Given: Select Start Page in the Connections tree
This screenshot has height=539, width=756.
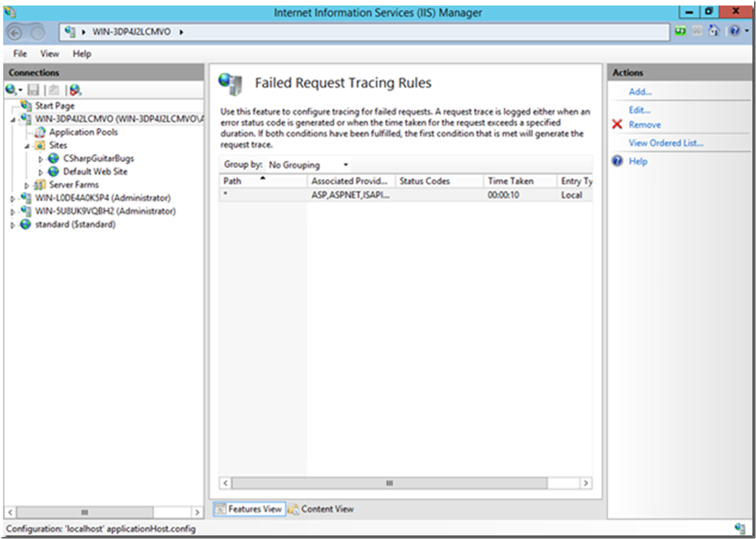Looking at the screenshot, I should coord(55,106).
